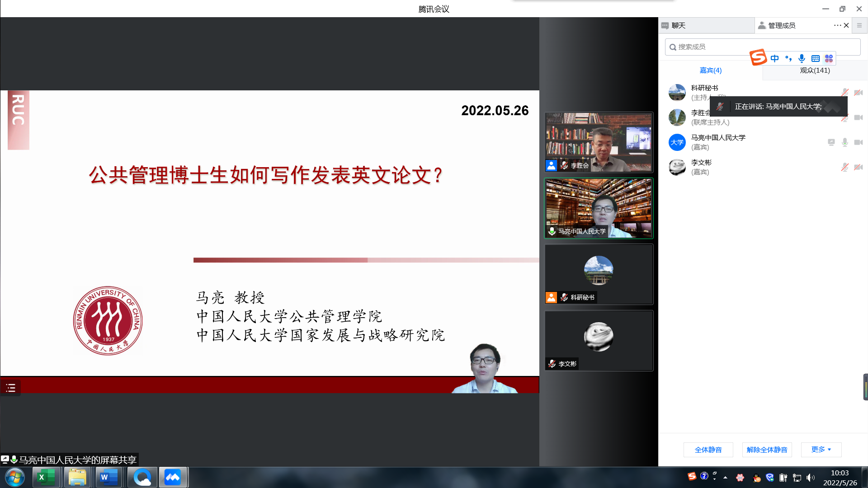Image resolution: width=868 pixels, height=488 pixels.
Task: Click Sogou icon in system tray
Action: click(x=692, y=476)
